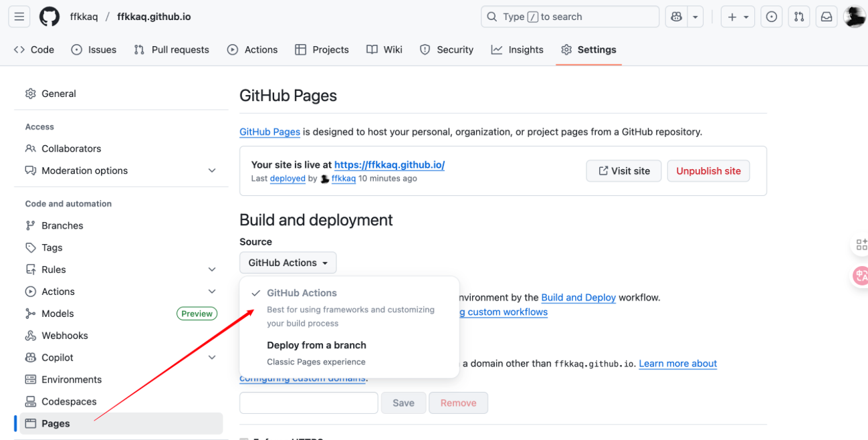Switch to the Pull requests tab

click(x=171, y=49)
